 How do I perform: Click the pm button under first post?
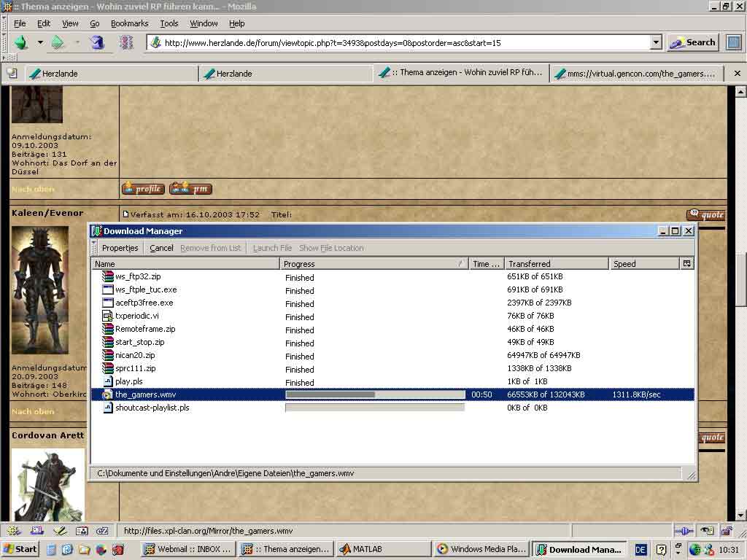[x=190, y=189]
